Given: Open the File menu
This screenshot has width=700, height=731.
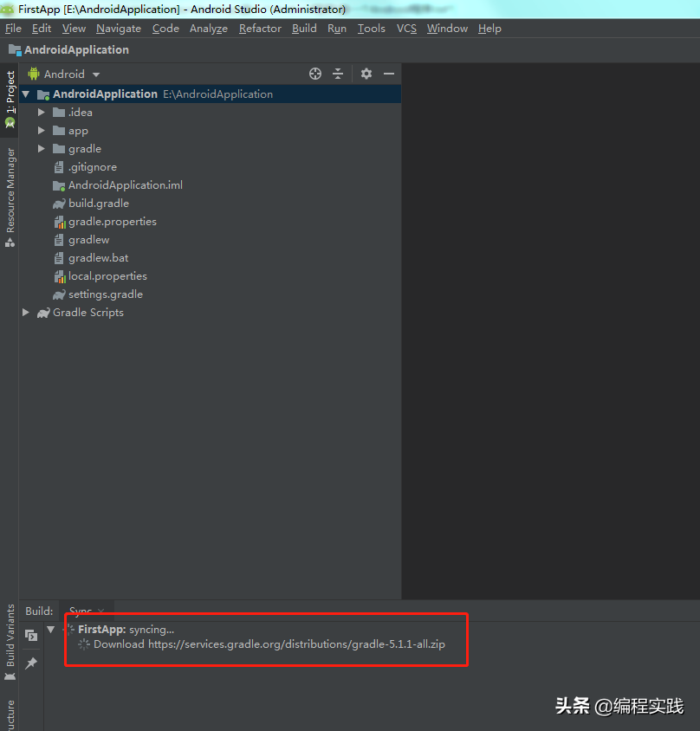Looking at the screenshot, I should [13, 29].
